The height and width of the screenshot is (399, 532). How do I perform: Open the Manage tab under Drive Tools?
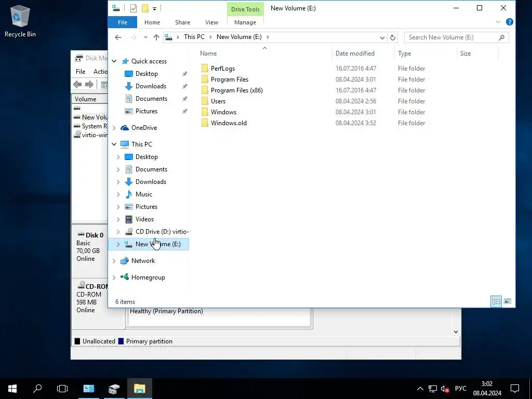coord(245,22)
